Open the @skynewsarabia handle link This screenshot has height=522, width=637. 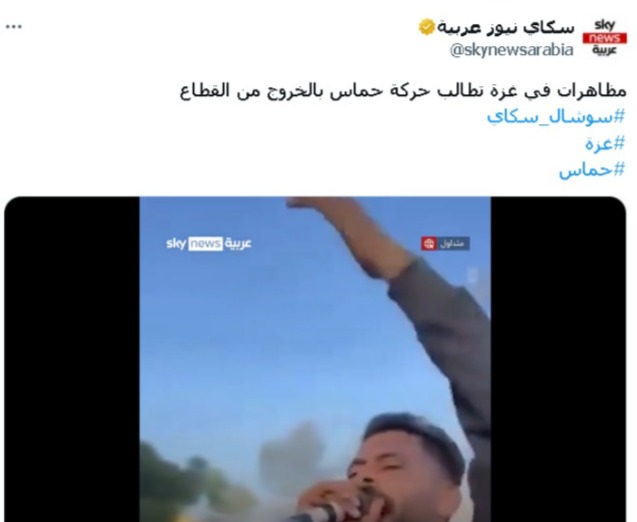(511, 50)
